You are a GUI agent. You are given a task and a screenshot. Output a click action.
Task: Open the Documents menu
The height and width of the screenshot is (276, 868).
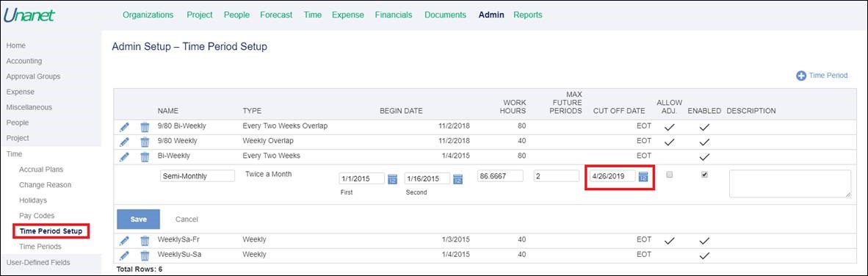(446, 15)
